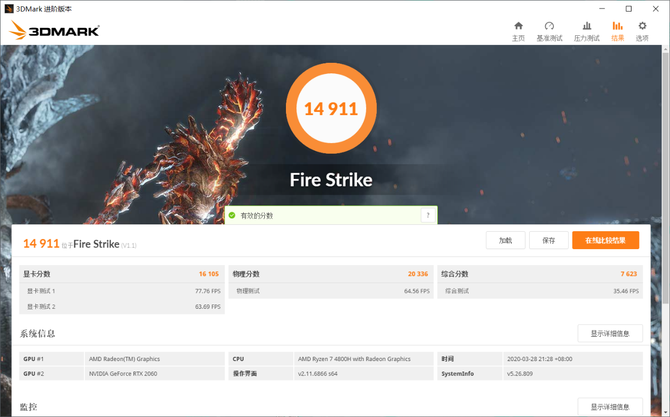Open the 选项 options gear icon

coord(642,27)
